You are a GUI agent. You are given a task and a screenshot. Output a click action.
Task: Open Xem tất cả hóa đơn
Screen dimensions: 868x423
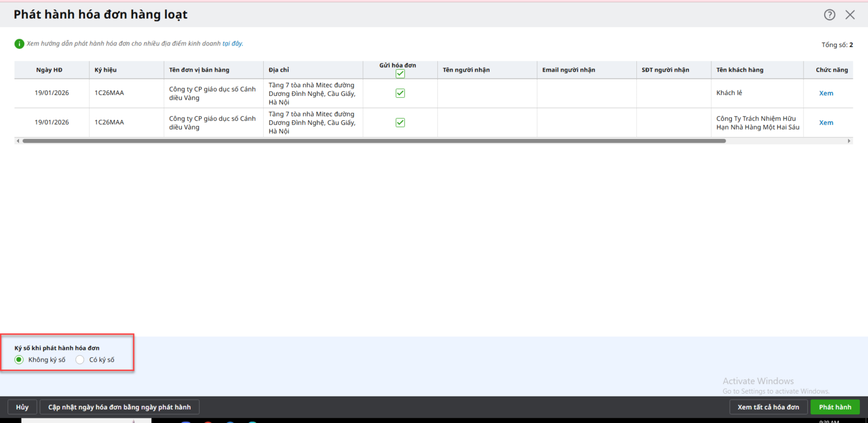pos(768,407)
